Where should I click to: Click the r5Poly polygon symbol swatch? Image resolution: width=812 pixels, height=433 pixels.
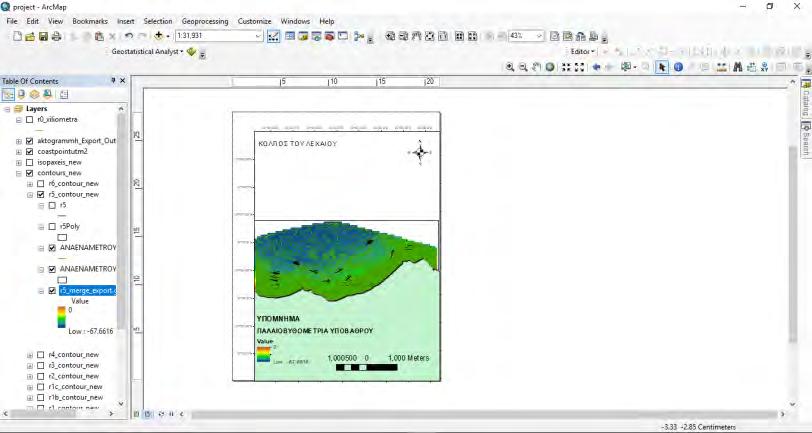click(x=62, y=237)
